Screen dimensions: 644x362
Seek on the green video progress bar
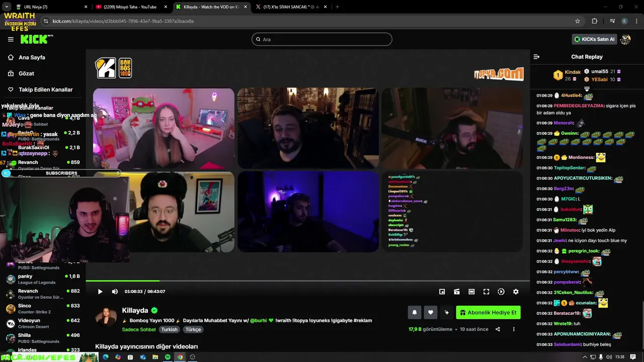tap(307, 281)
